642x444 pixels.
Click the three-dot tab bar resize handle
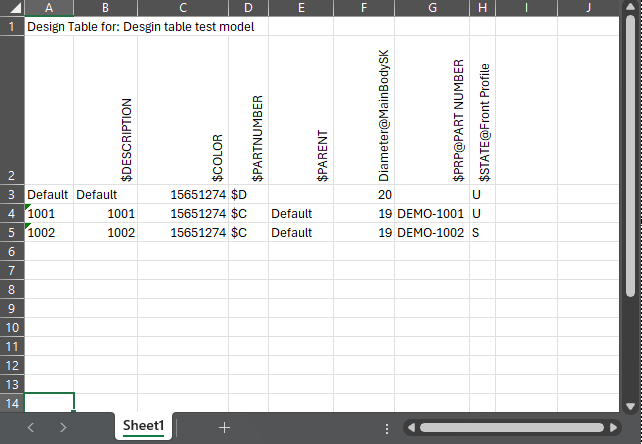pyautogui.click(x=387, y=427)
